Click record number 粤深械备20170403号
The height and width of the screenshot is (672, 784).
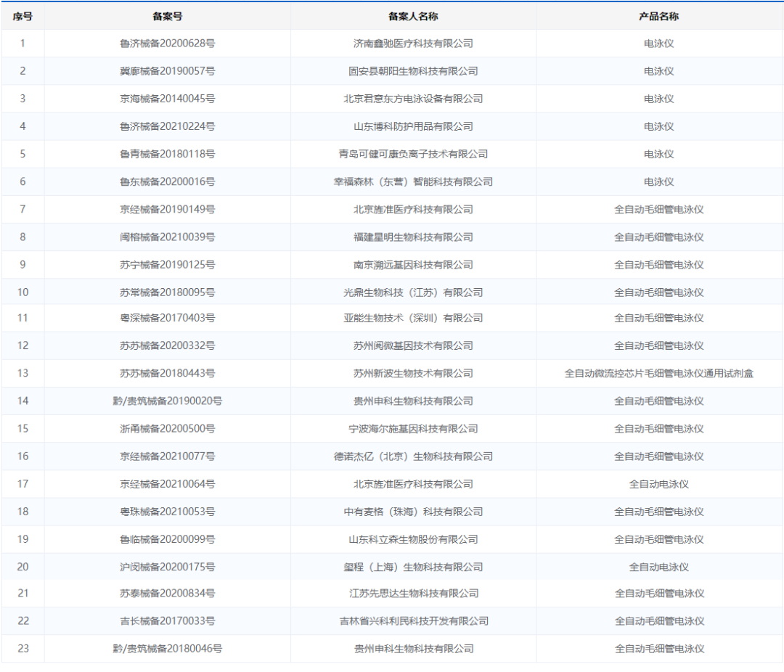click(168, 318)
